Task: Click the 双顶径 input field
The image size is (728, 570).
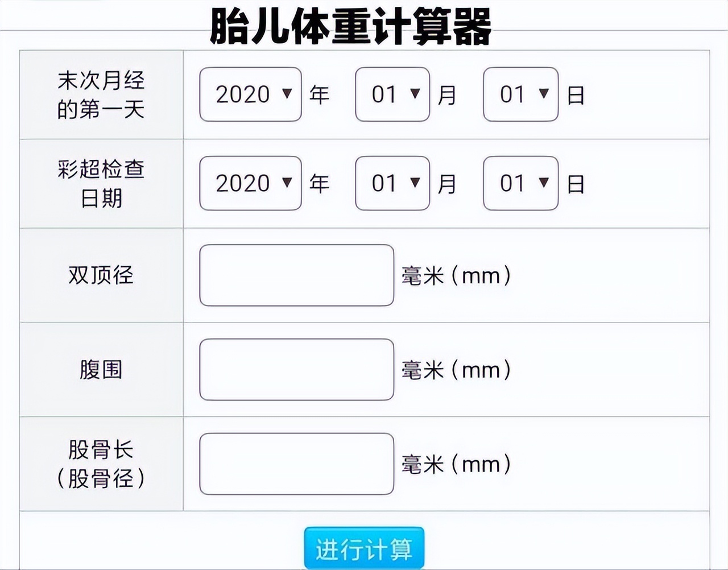Action: (296, 275)
